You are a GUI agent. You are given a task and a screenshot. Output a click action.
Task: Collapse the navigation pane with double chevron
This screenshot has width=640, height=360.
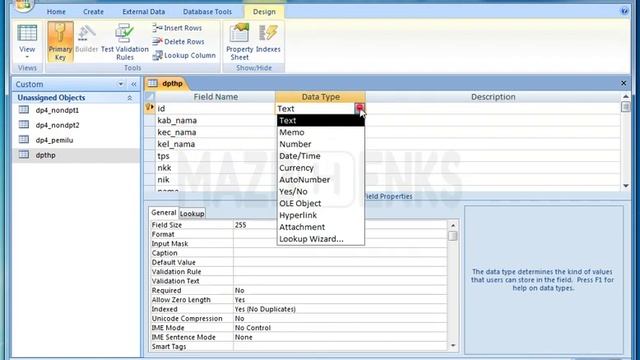[133, 84]
